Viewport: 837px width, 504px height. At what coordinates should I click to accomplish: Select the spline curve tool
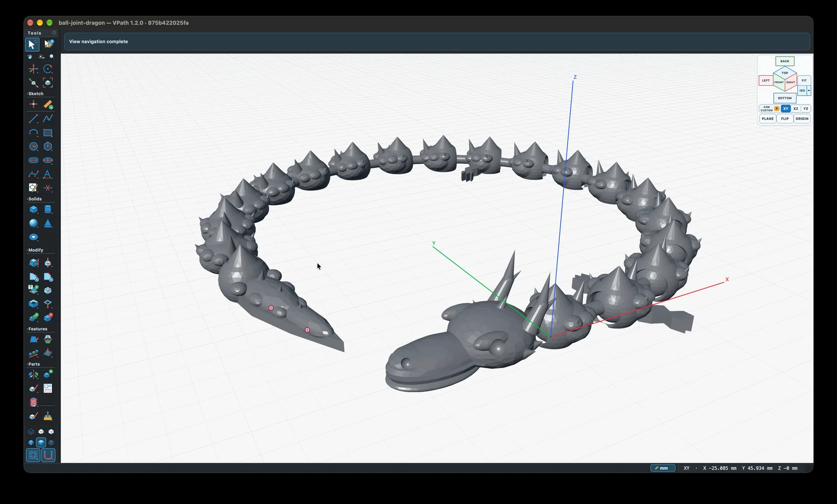tap(33, 174)
